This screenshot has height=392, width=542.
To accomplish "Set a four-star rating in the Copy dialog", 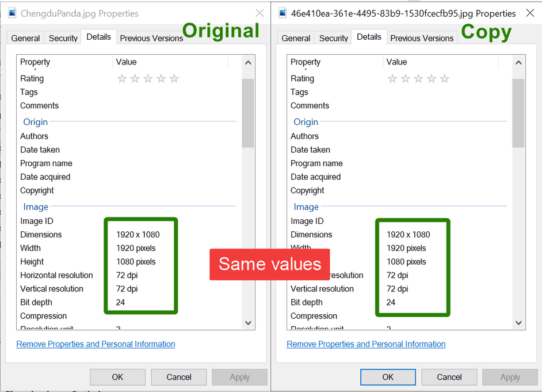I will pos(432,78).
